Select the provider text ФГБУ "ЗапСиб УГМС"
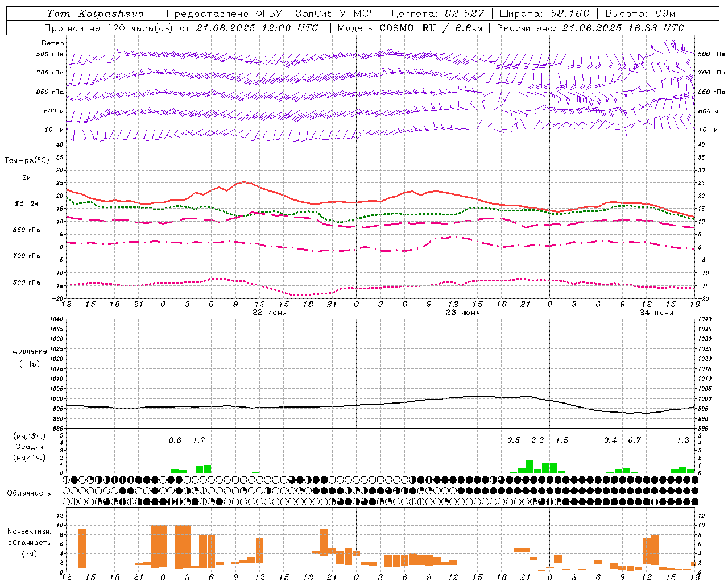Viewport: 728px width, 582px height. pyautogui.click(x=316, y=14)
